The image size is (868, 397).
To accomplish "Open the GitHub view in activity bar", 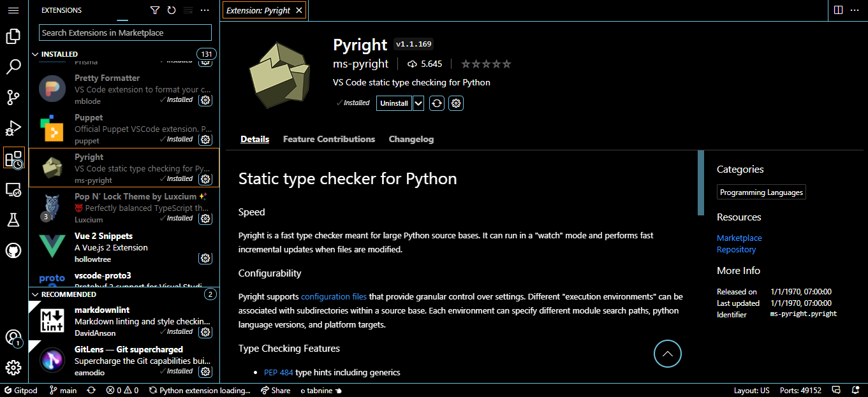I will pos(13,250).
